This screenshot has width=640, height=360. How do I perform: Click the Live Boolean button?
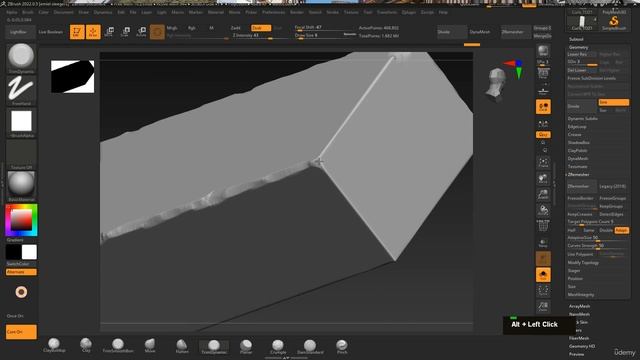[51, 32]
